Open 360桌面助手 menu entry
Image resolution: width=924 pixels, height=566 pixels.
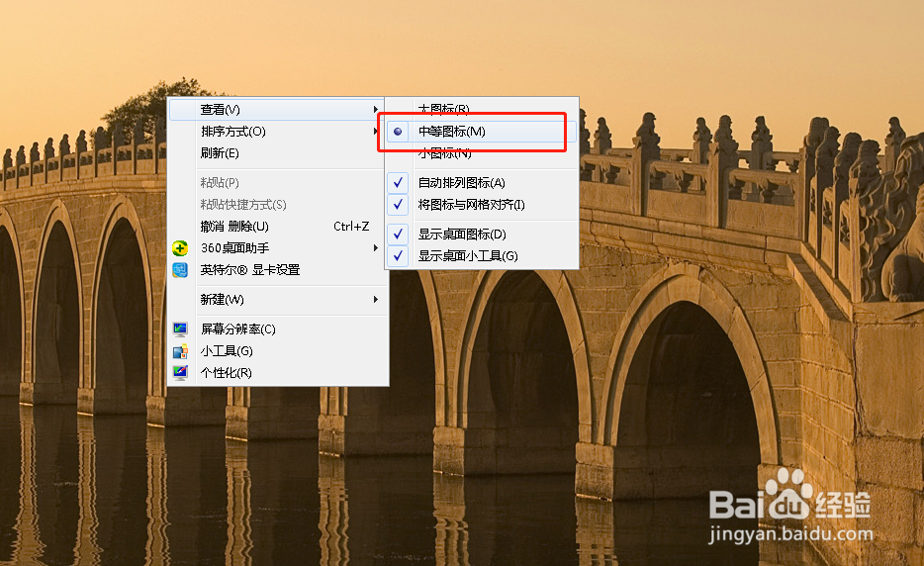[x=277, y=248]
